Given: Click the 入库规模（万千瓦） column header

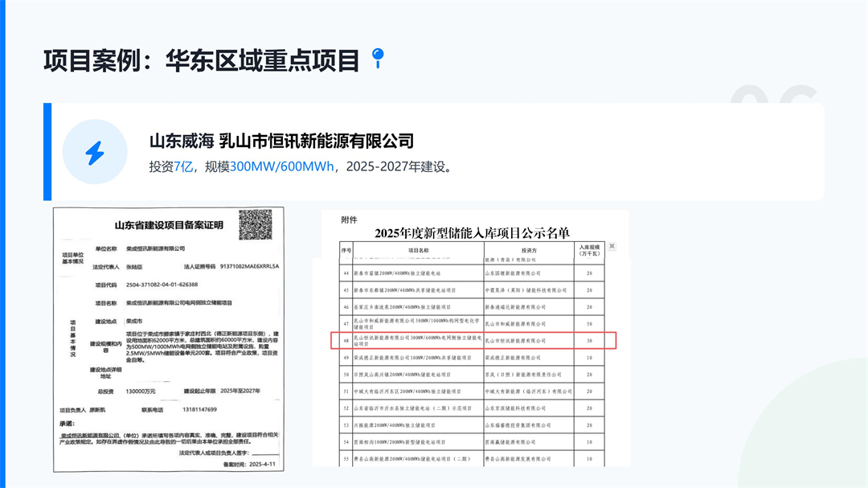Looking at the screenshot, I should (x=589, y=250).
